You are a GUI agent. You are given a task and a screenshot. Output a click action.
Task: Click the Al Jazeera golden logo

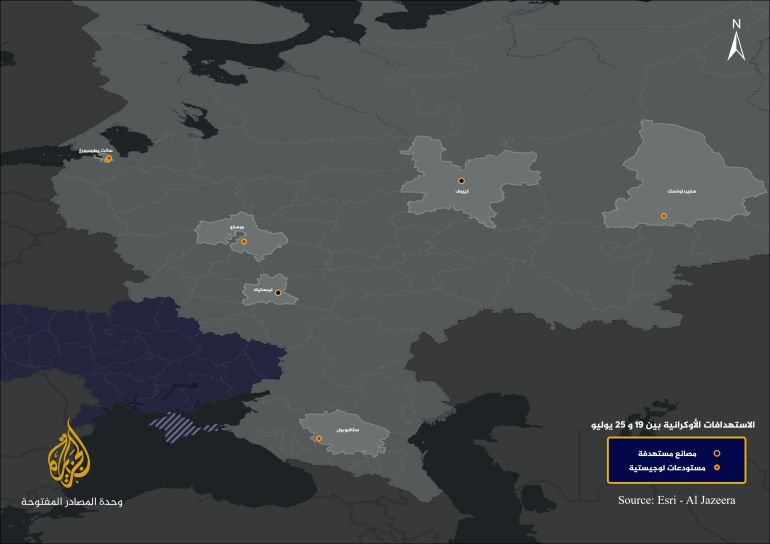69,453
